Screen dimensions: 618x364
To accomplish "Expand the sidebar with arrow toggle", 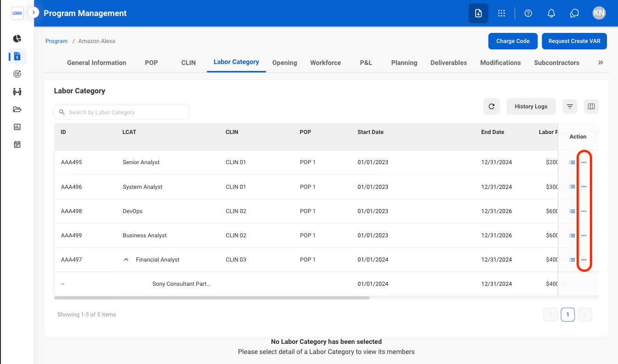I will point(33,12).
